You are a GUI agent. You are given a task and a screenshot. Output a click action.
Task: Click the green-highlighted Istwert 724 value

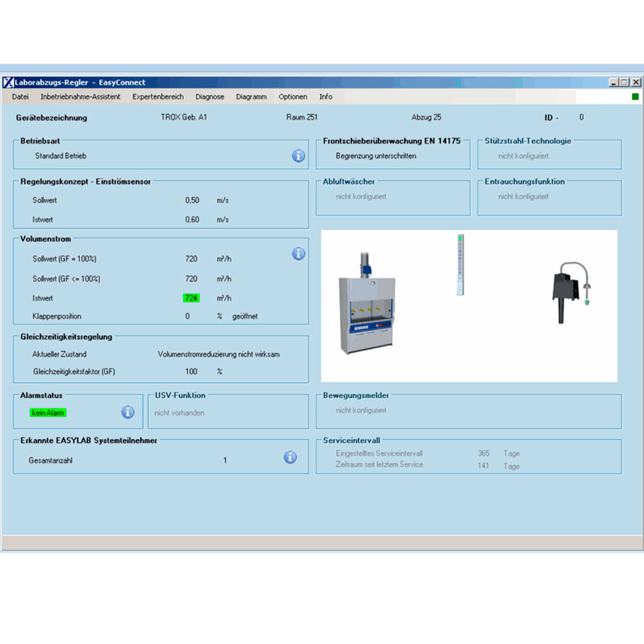click(x=191, y=298)
